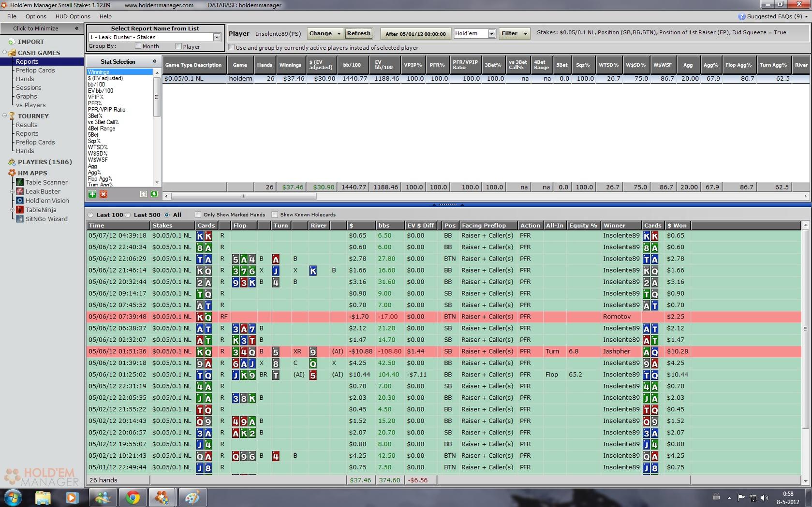Open the File menu
812x507 pixels.
click(12, 16)
